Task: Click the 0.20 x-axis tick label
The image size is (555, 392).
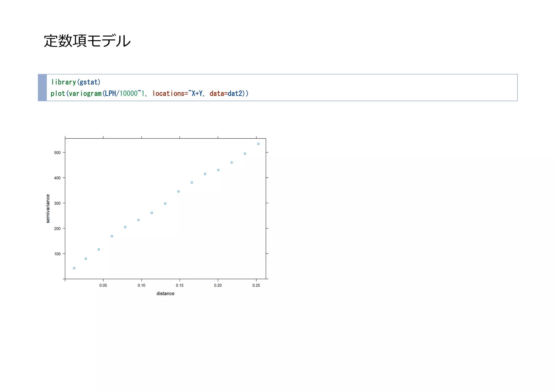Action: click(x=218, y=285)
